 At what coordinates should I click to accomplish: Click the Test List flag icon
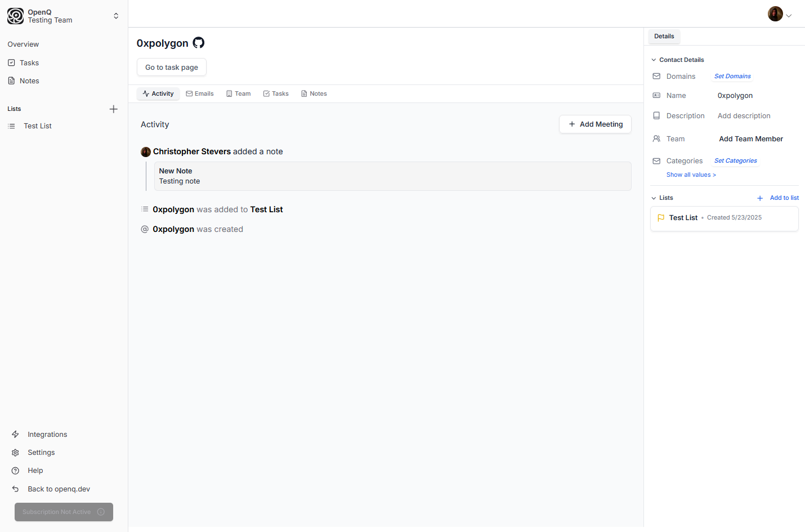661,218
